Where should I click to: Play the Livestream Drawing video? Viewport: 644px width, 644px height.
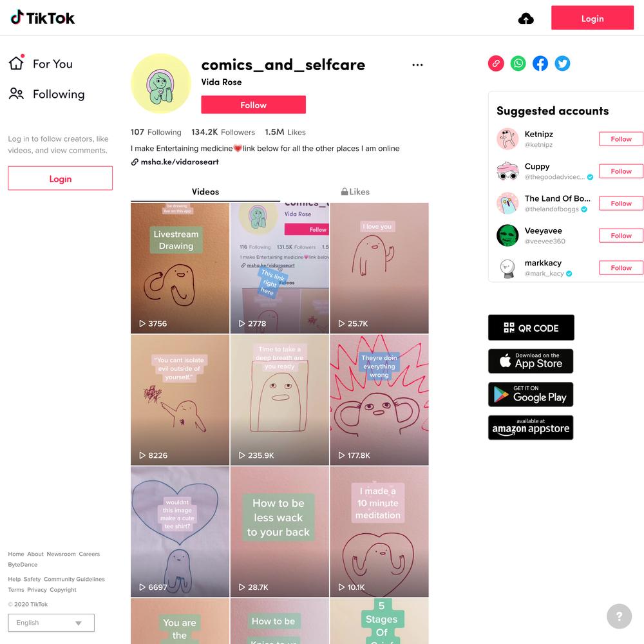click(x=180, y=268)
